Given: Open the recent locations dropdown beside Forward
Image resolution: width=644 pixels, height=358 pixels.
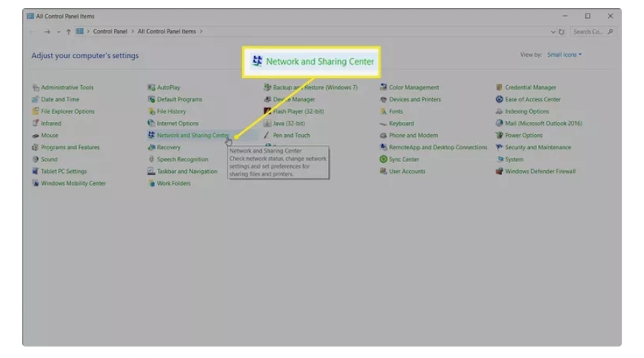Looking at the screenshot, I should click(58, 32).
